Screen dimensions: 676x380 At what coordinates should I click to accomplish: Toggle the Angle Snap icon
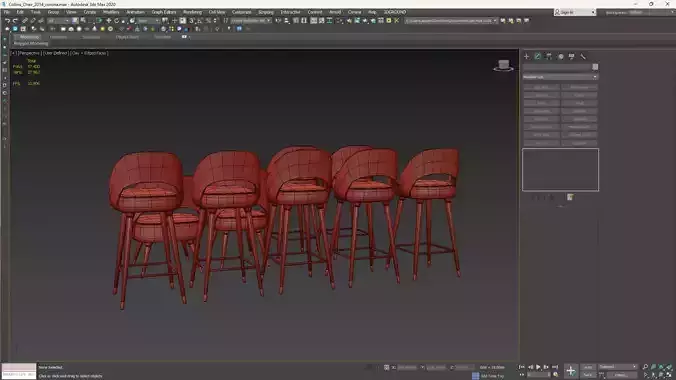(x=200, y=20)
